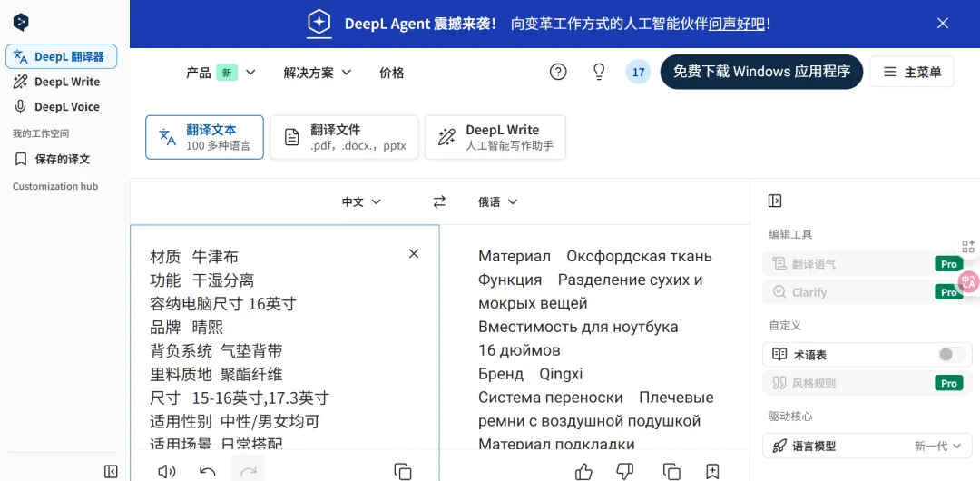Open DeepL 翻译器 in the sidebar
This screenshot has width=980, height=481.
[62, 57]
